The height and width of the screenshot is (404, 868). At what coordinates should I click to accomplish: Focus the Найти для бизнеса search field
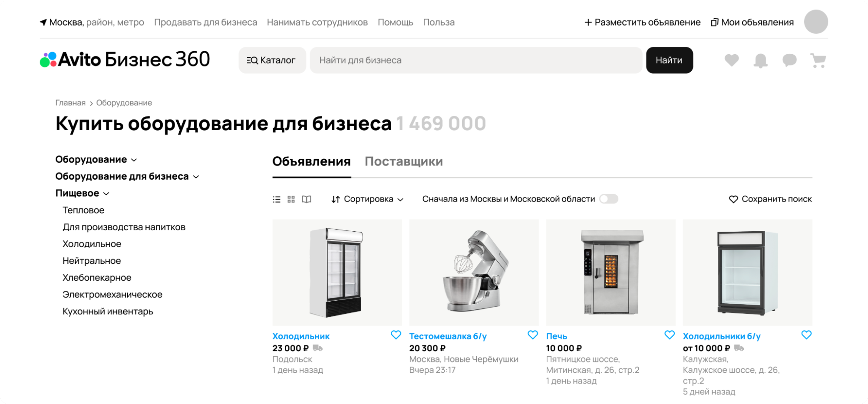(x=476, y=60)
